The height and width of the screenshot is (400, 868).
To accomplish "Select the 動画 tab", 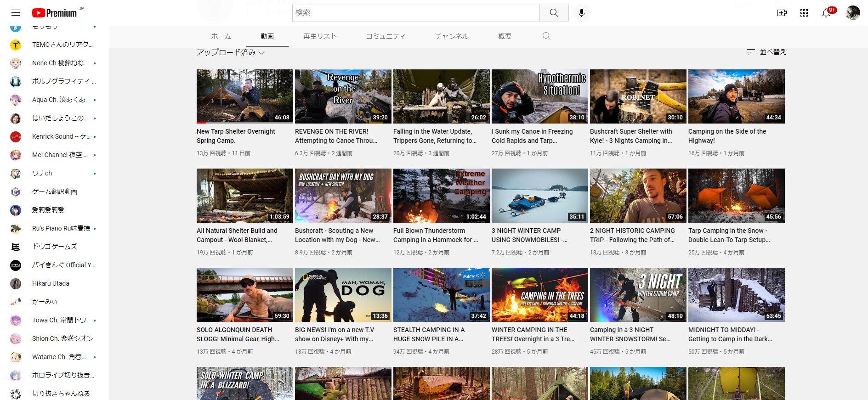I will 267,36.
